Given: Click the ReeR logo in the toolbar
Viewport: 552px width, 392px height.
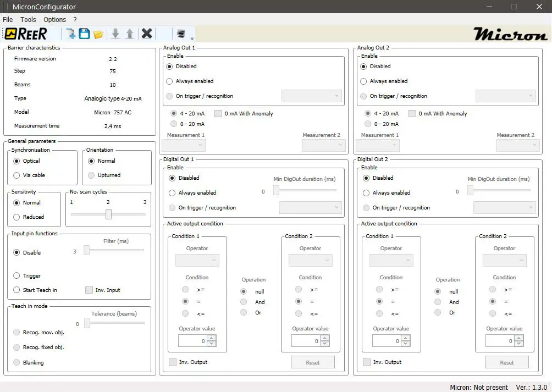Looking at the screenshot, I should [x=26, y=34].
